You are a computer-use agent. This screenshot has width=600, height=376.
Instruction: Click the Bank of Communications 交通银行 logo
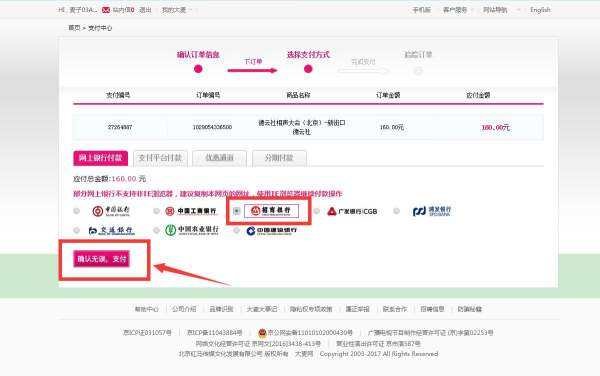(x=111, y=230)
